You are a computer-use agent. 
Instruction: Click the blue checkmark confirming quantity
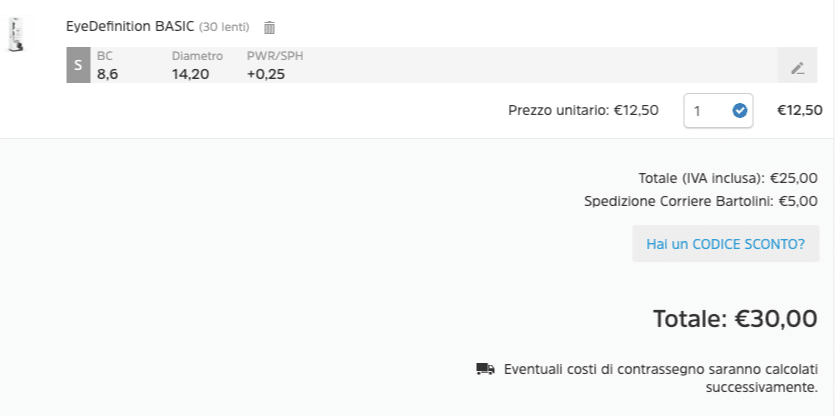tap(740, 111)
